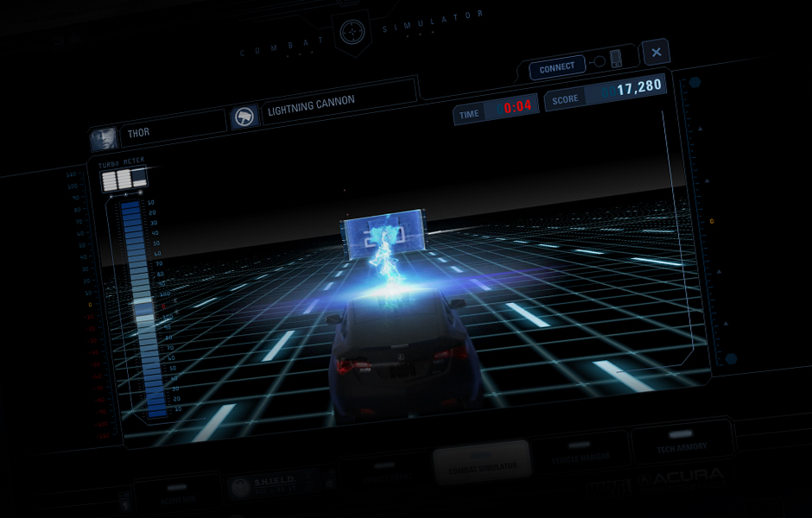Click the mobile phone device icon
This screenshot has width=812, height=518.
click(615, 58)
